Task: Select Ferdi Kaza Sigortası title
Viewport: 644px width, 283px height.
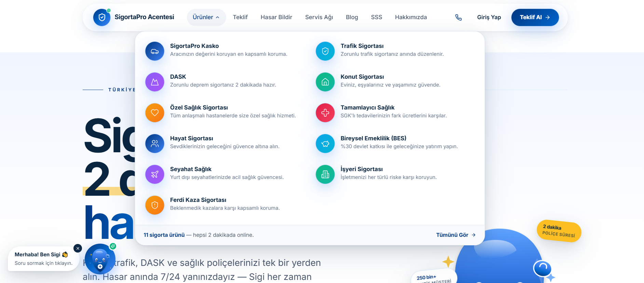Action: coord(198,200)
